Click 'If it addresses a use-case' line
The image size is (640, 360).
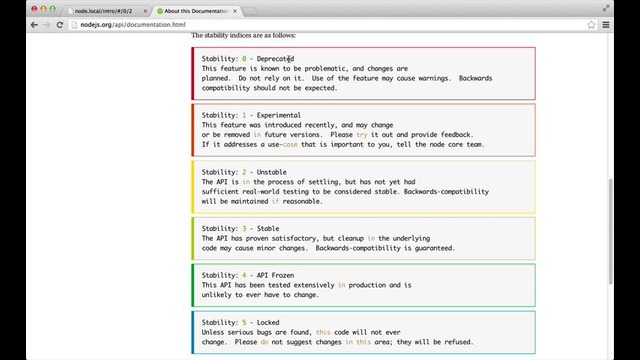point(343,144)
